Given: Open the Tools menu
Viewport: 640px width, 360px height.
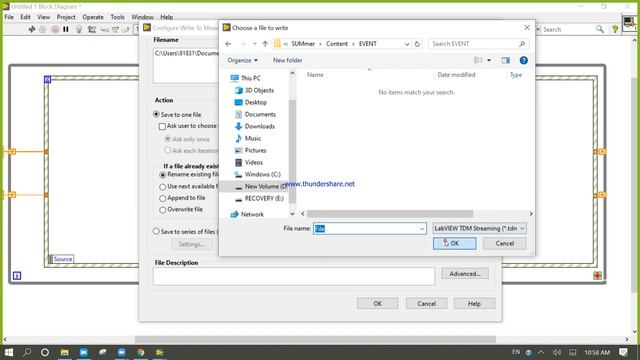Looking at the screenshot, I should [118, 17].
